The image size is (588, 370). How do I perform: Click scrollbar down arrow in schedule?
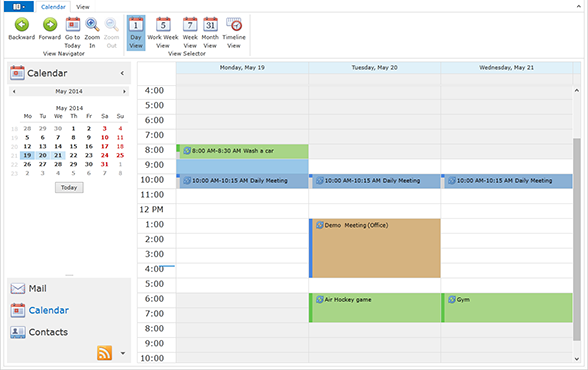point(577,359)
